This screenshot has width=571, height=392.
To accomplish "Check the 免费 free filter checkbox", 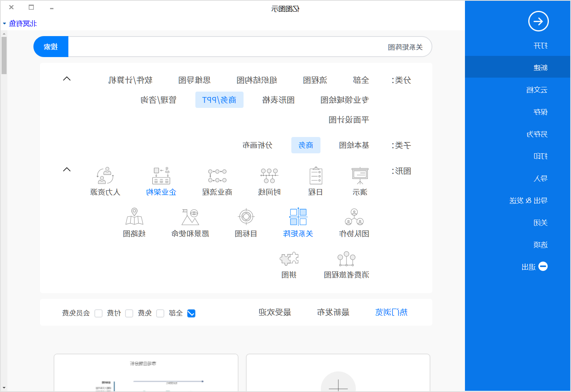I will click(x=160, y=313).
